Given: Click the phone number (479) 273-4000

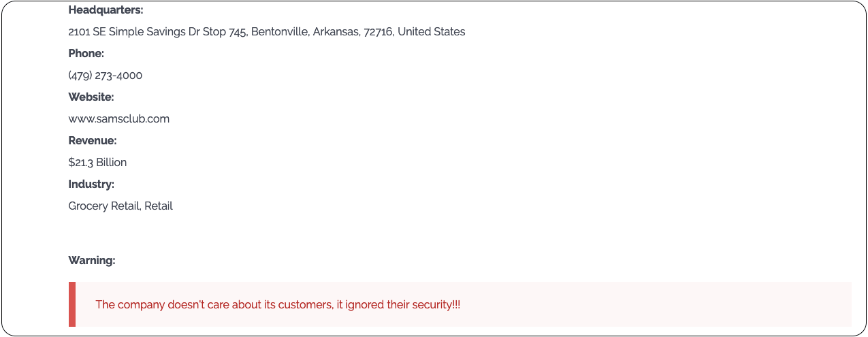Looking at the screenshot, I should (105, 76).
